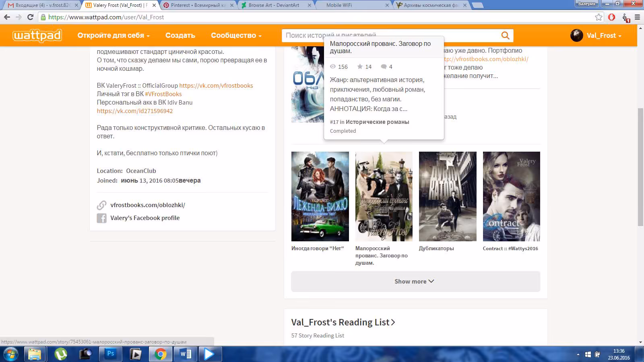
Task: Click the search magnifier icon
Action: 505,35
